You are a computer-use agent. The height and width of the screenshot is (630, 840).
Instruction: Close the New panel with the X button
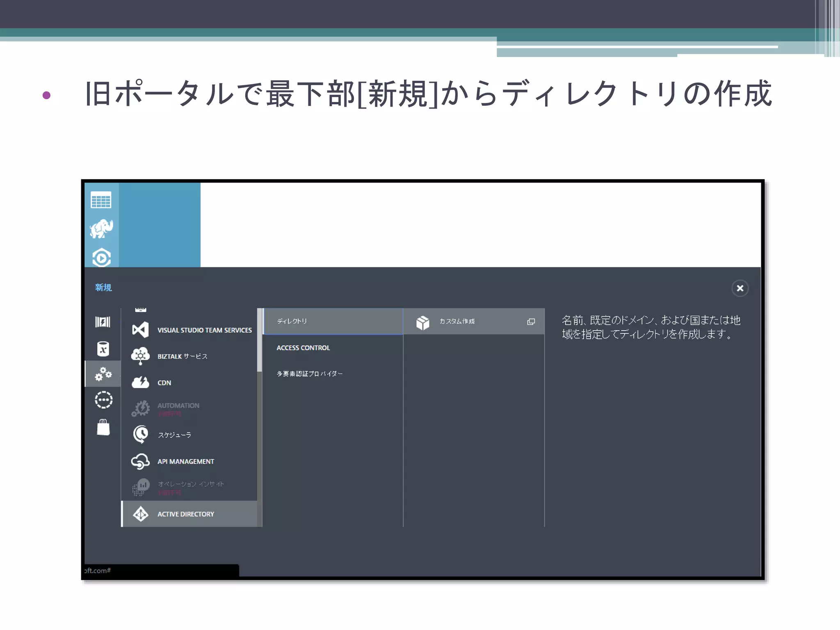740,288
